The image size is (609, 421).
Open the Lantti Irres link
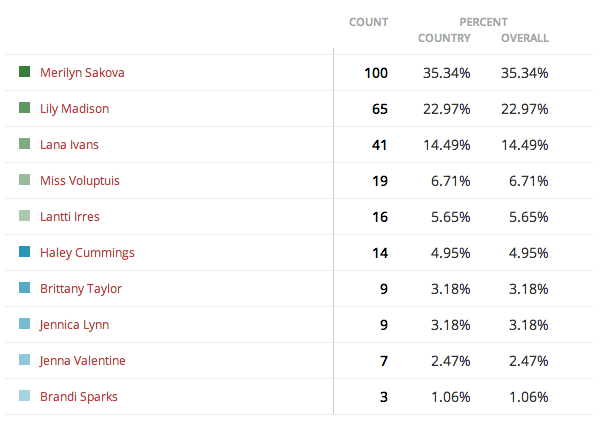coord(70,216)
